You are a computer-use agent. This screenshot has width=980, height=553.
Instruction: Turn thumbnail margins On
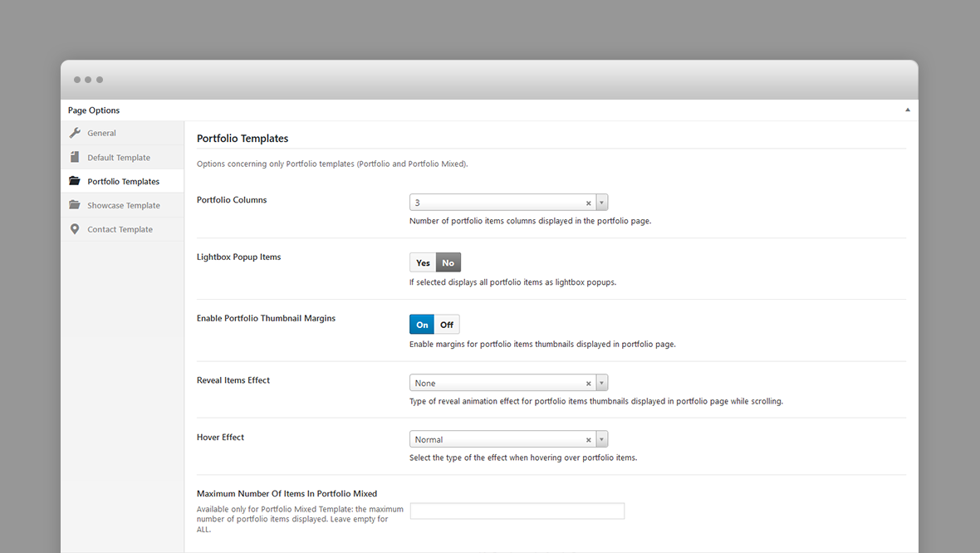[x=422, y=325]
